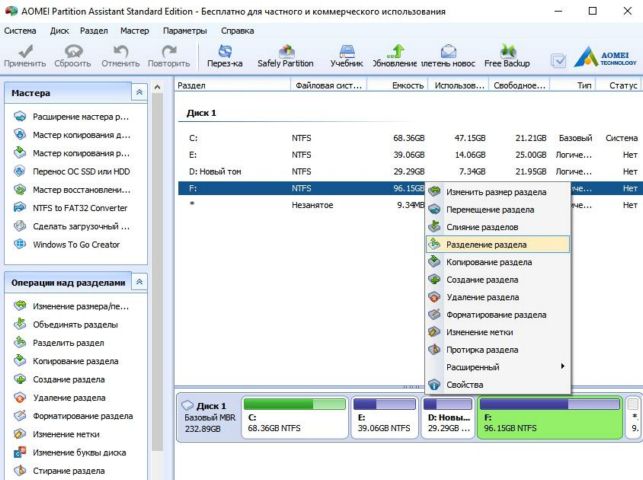Click the Повторить (Redo) toolbar icon
This screenshot has width=643, height=480.
(169, 56)
